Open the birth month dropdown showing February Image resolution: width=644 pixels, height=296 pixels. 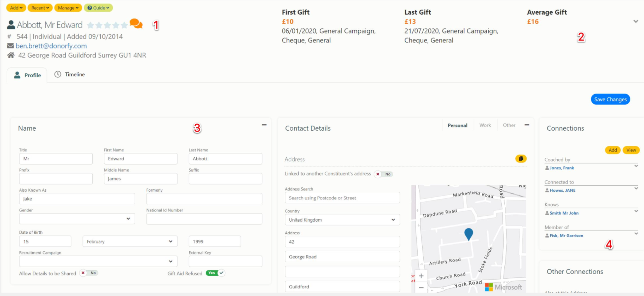click(x=130, y=241)
